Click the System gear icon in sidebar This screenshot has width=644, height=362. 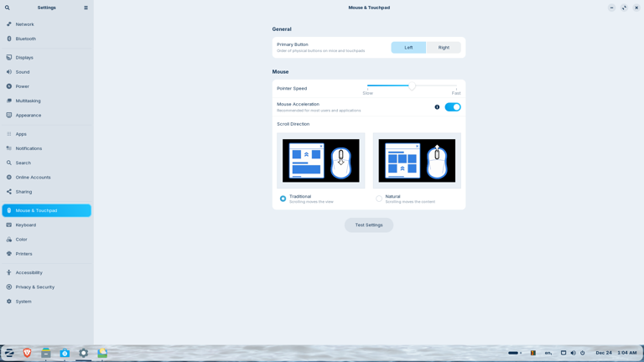pyautogui.click(x=9, y=302)
